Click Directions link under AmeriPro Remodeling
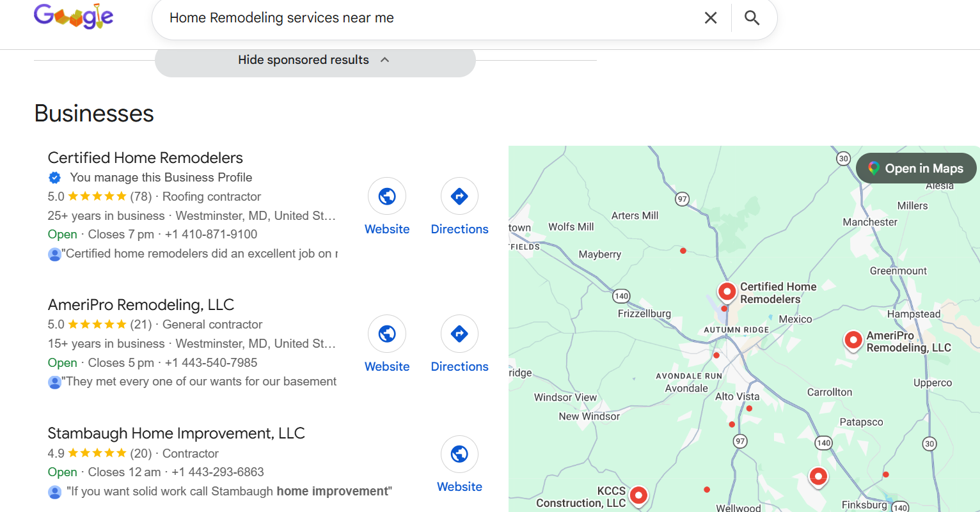Image resolution: width=980 pixels, height=512 pixels. pyautogui.click(x=459, y=367)
